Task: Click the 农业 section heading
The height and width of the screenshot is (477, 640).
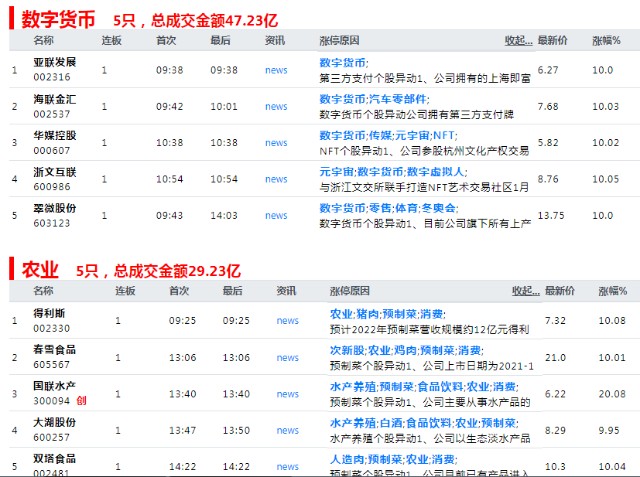Action: pyautogui.click(x=40, y=270)
